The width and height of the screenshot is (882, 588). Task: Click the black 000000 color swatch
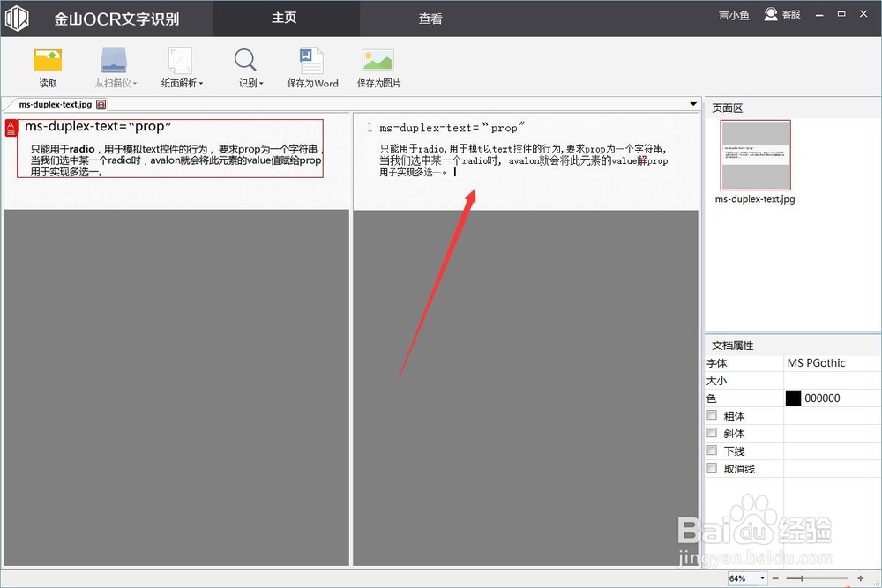coord(794,397)
